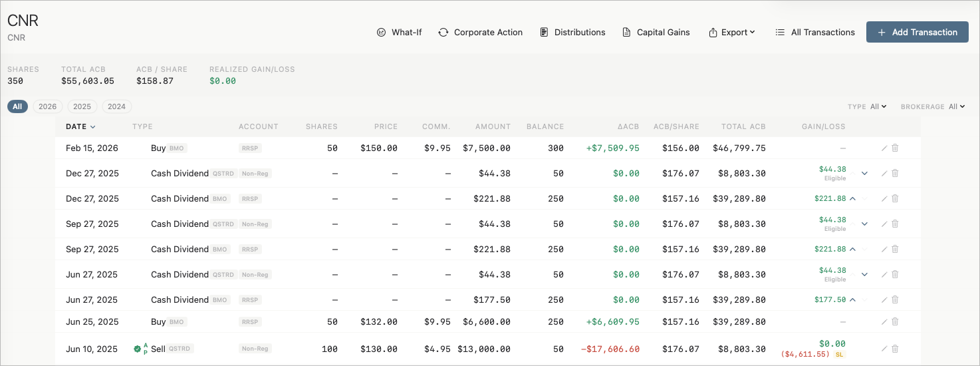This screenshot has height=366, width=980.
Task: Click the QSTRD tag on Jun 10 Sell
Action: click(x=180, y=349)
